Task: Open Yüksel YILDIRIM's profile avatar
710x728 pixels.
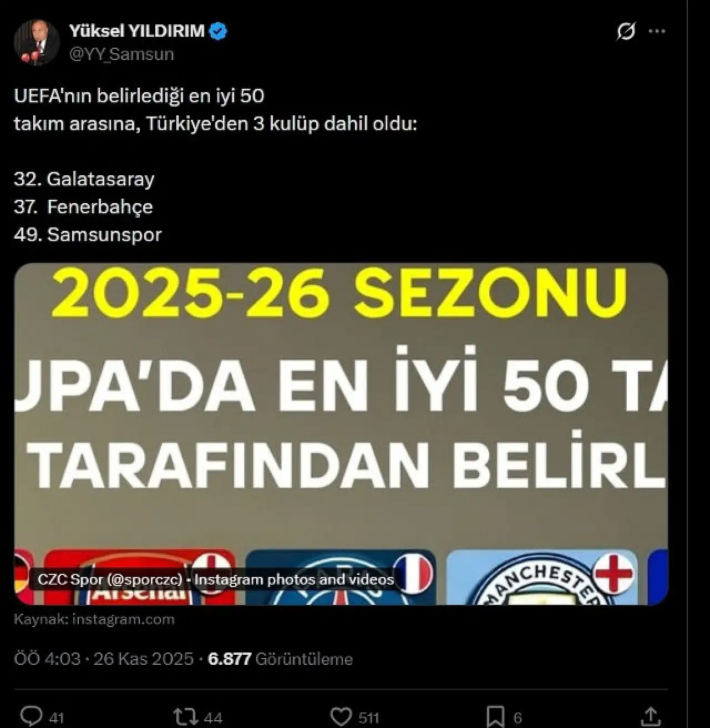Action: coord(37,43)
